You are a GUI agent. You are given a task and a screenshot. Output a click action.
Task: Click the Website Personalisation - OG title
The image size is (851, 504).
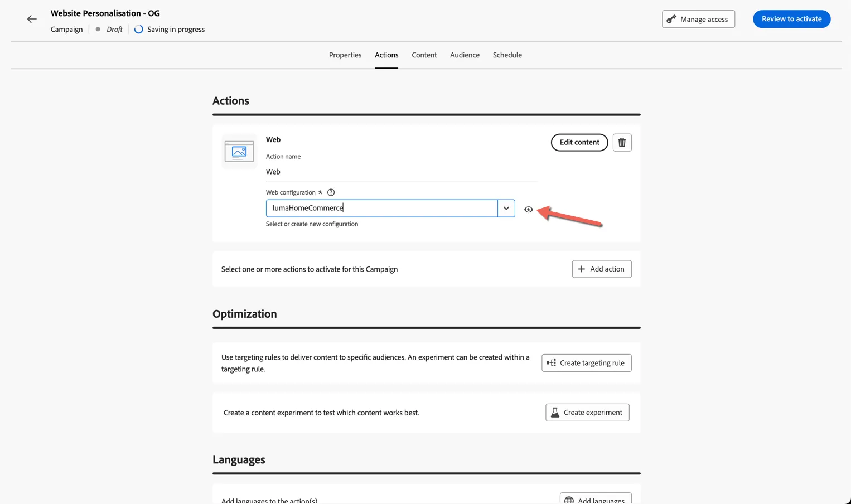(105, 13)
